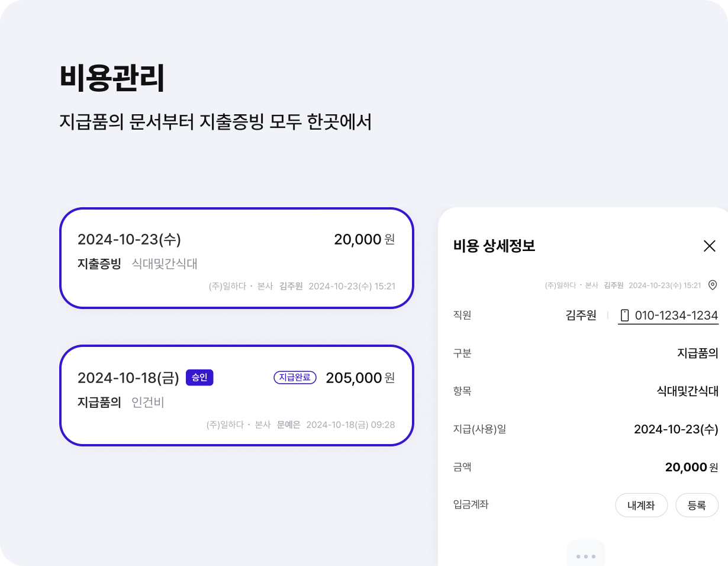Click the 지급(사용)일 value 2024-10-23(수)
This screenshot has width=728, height=566.
(676, 429)
